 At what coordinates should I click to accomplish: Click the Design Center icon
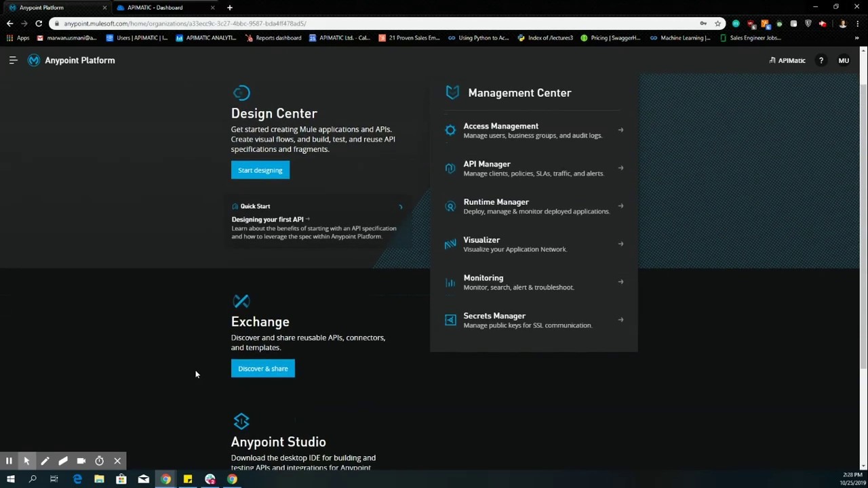(241, 93)
